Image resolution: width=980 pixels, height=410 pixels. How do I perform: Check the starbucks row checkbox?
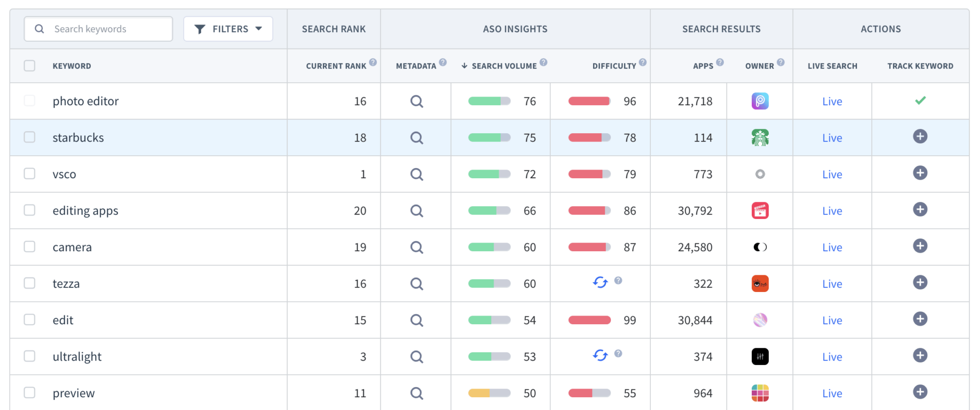[30, 137]
